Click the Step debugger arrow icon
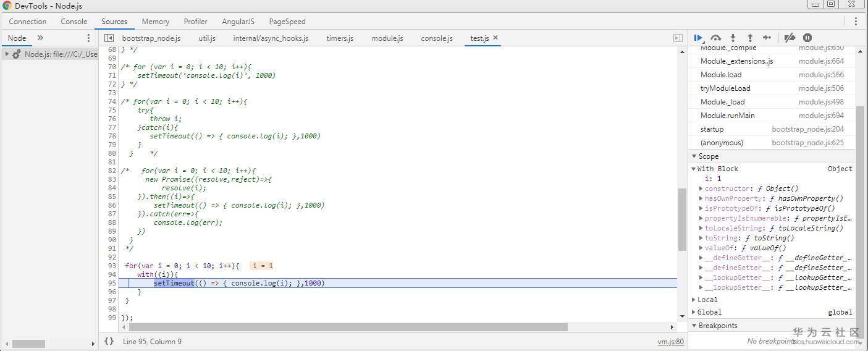The width and height of the screenshot is (868, 351). [x=767, y=38]
